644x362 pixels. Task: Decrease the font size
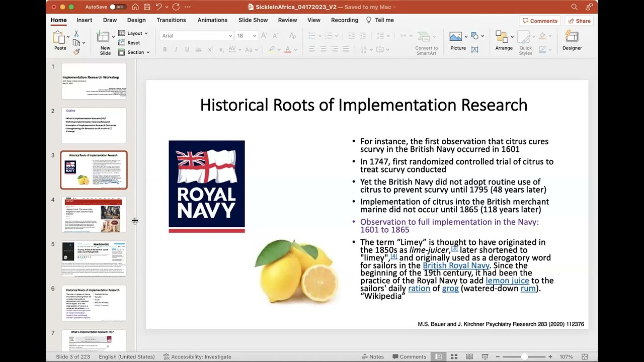tap(276, 36)
